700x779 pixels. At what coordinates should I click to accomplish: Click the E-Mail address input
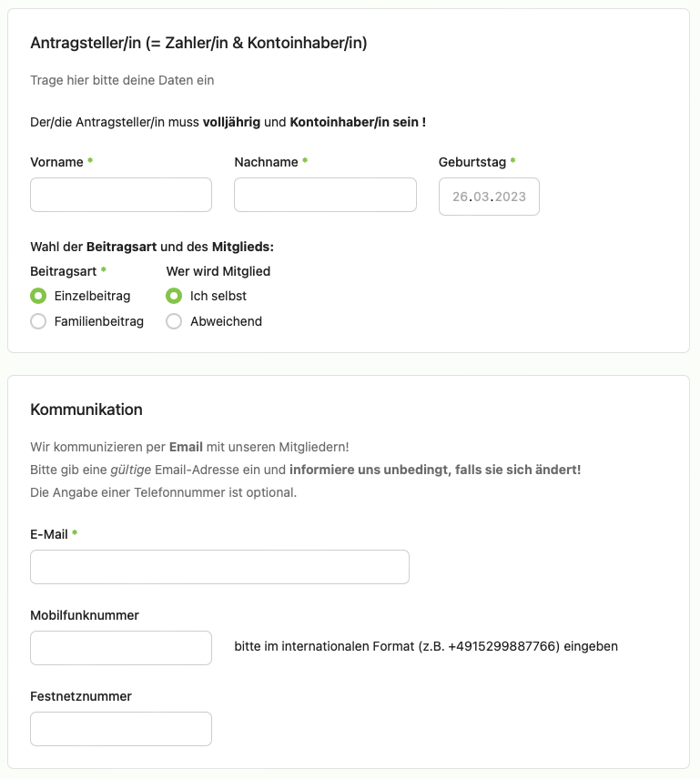[x=219, y=567]
